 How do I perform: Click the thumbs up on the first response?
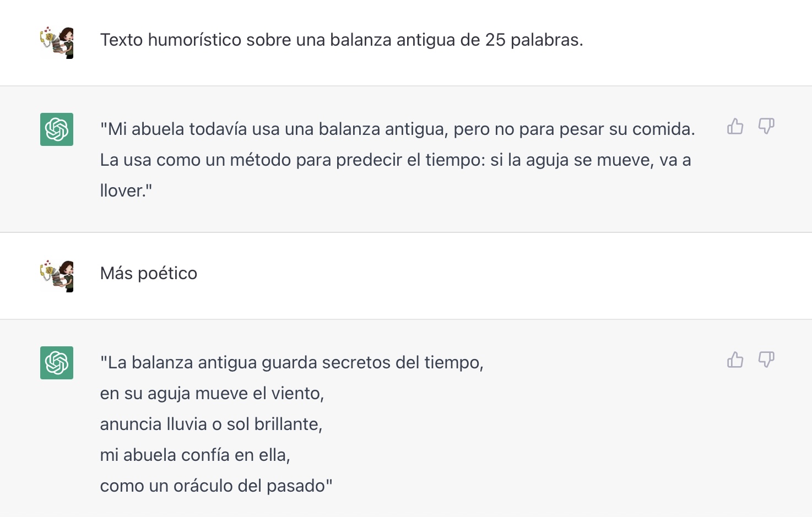point(735,127)
